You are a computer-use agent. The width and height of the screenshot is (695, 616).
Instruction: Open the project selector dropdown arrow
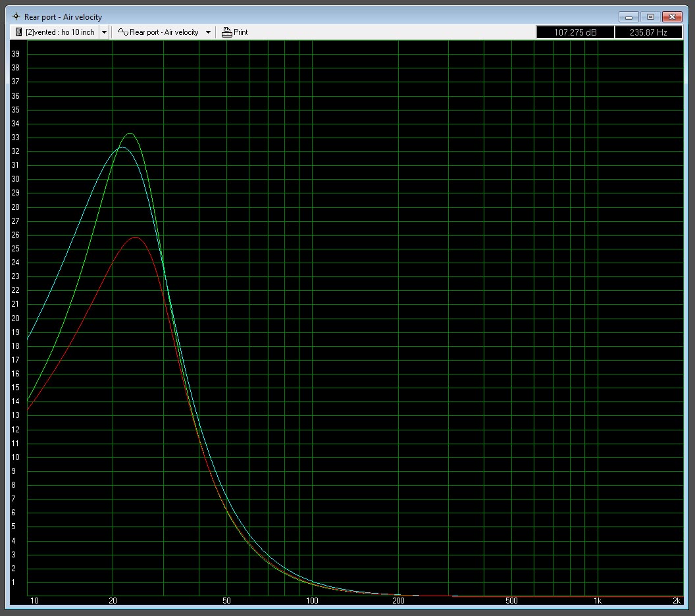(104, 32)
